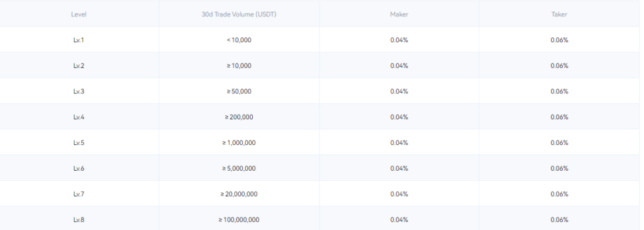644x230 pixels.
Task: Click the Lv.2 level cell
Action: pos(79,66)
